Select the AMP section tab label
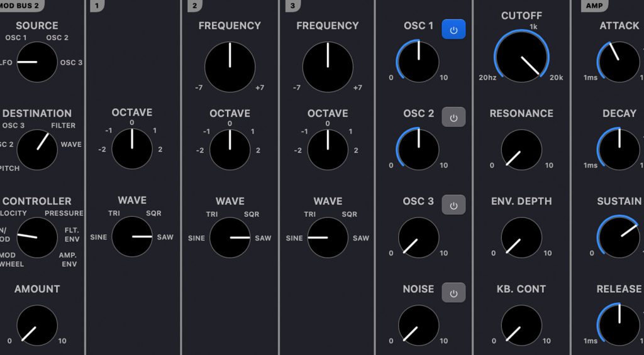Viewport: 644px width, 355px height. coord(594,6)
